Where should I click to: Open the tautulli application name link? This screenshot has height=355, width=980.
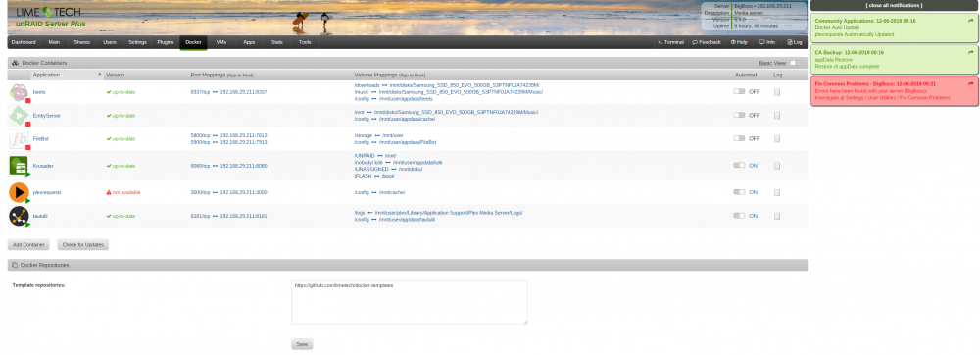coord(40,216)
